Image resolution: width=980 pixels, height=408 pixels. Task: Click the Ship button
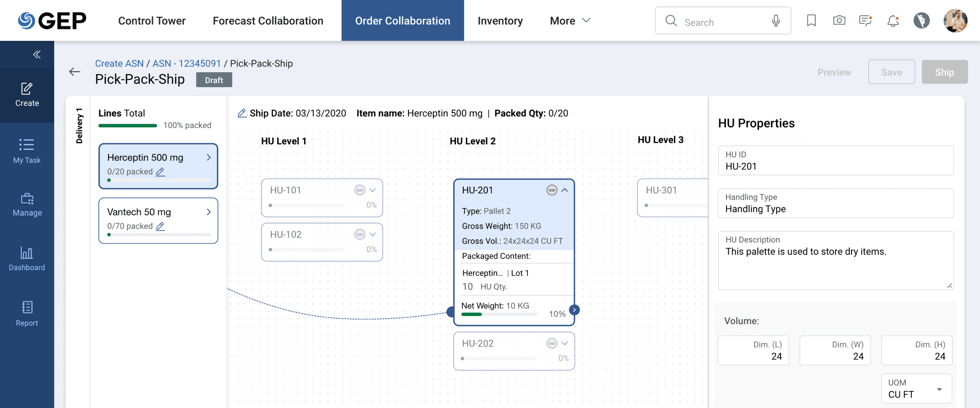tap(944, 72)
